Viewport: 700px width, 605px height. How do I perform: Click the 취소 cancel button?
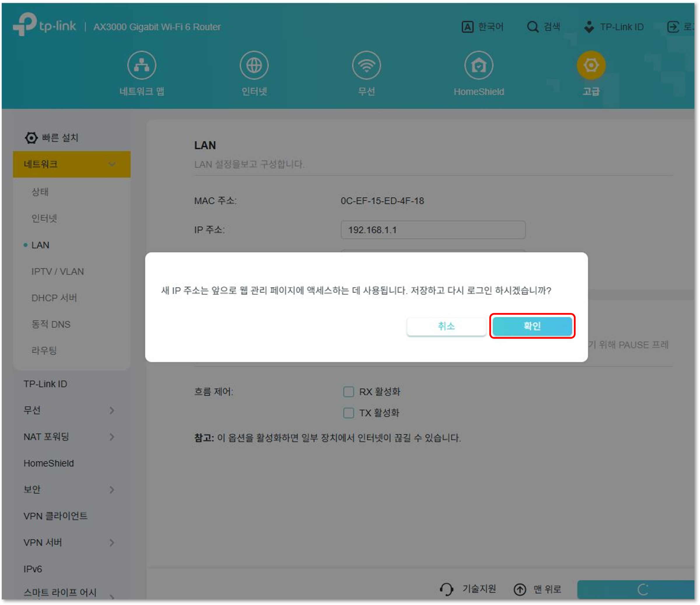pyautogui.click(x=446, y=326)
